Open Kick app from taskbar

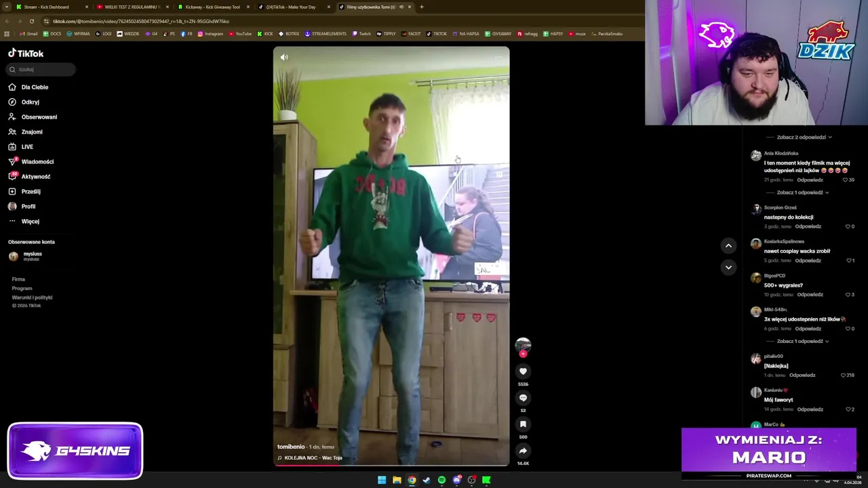pos(486,480)
